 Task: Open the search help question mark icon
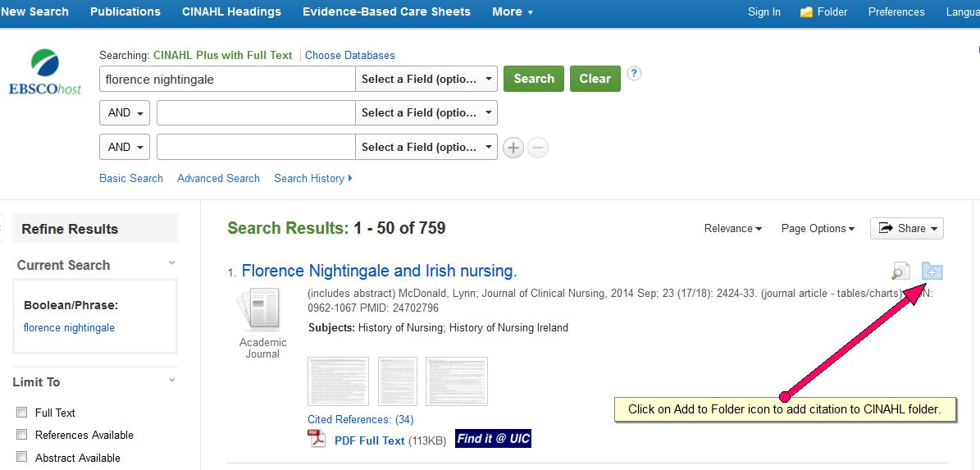pos(634,73)
